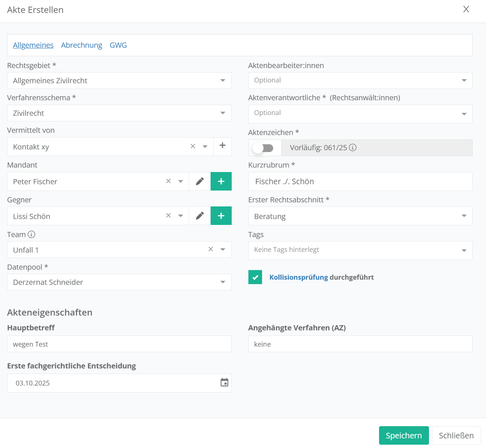Uncheck Kollisionsprüfung durchgeführt checkbox
486x448 pixels.
click(x=255, y=277)
